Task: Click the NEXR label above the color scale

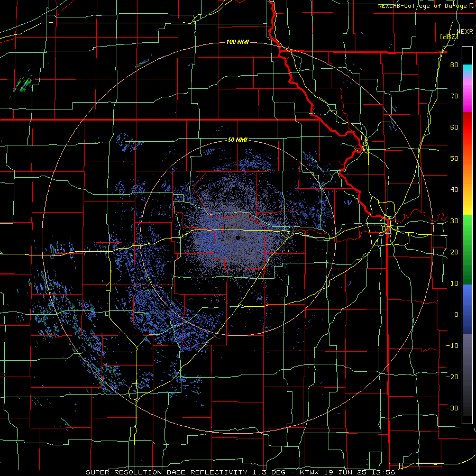Action: pos(465,31)
